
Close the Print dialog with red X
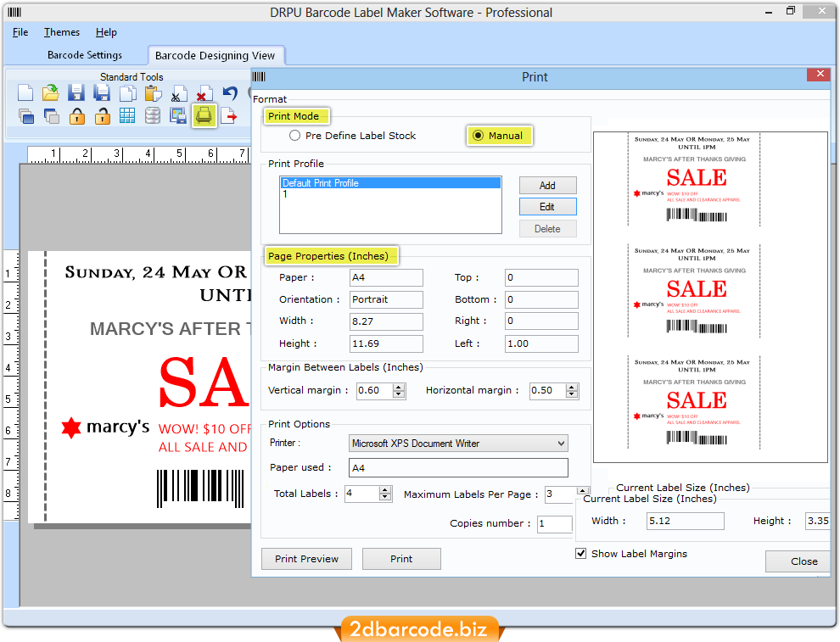point(820,75)
